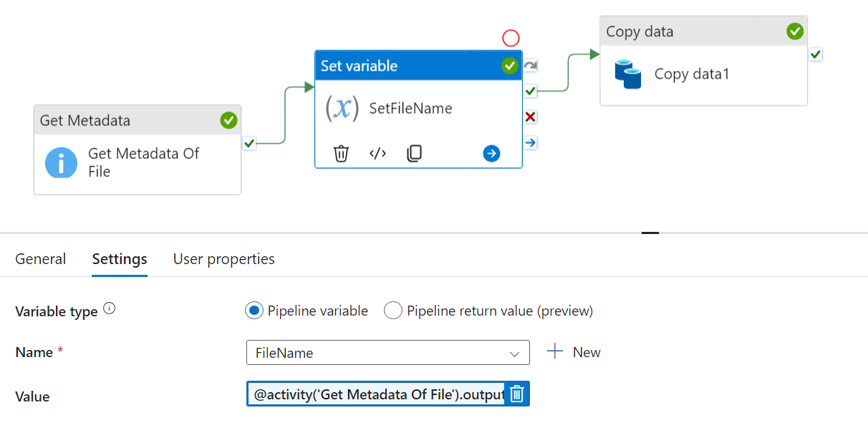Click the on-success connector of Set variable
Screen dimensions: 868x443
(531, 91)
